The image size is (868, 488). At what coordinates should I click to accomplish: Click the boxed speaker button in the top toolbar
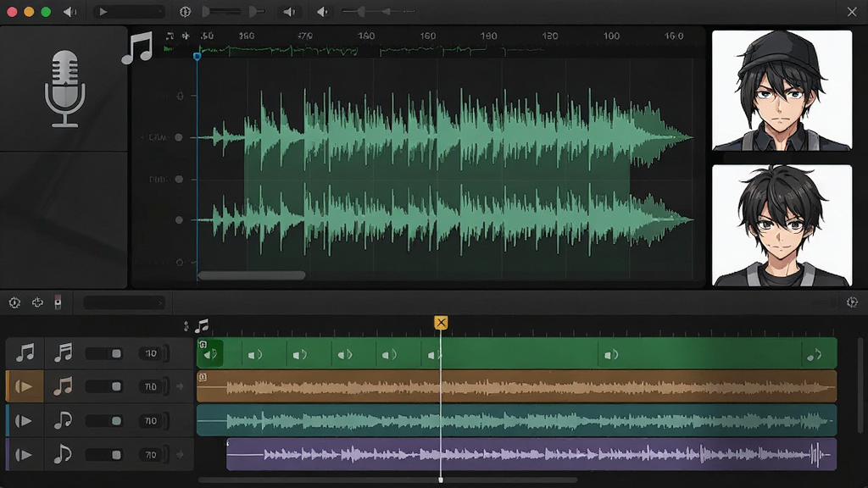pyautogui.click(x=288, y=12)
